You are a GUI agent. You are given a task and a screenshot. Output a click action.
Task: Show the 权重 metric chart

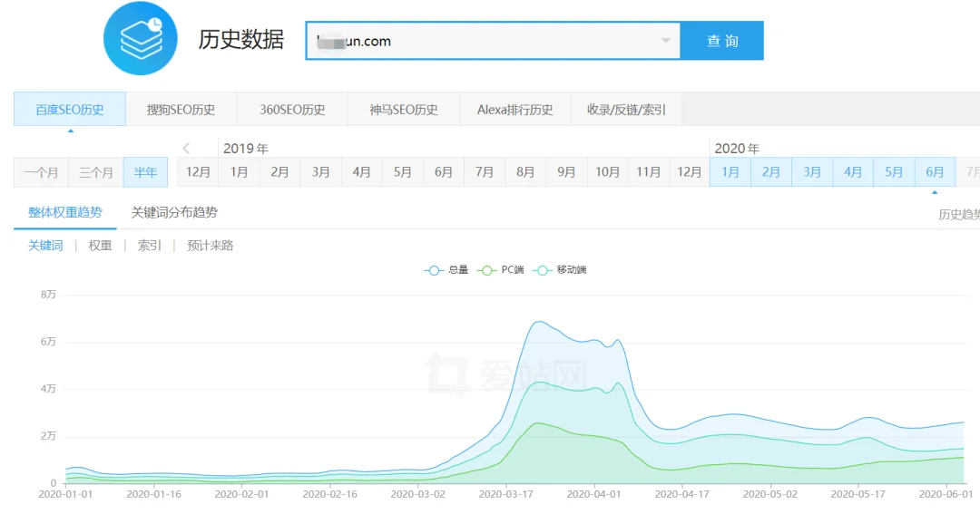click(100, 246)
